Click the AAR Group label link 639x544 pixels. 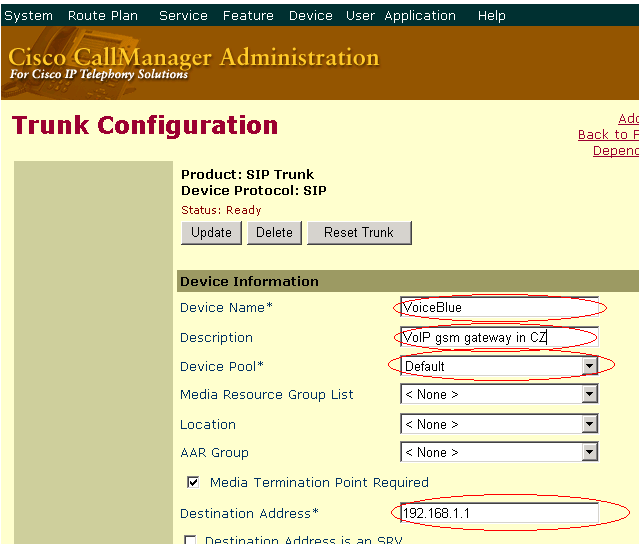[214, 452]
